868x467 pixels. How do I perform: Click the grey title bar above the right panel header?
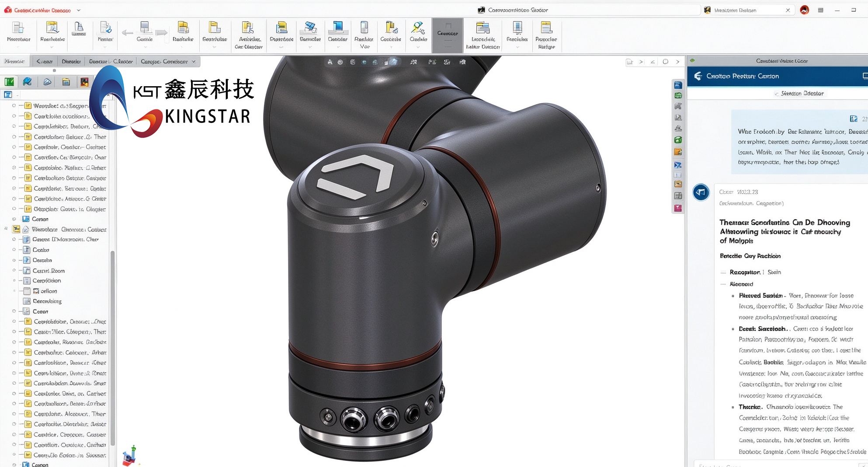[x=778, y=61]
